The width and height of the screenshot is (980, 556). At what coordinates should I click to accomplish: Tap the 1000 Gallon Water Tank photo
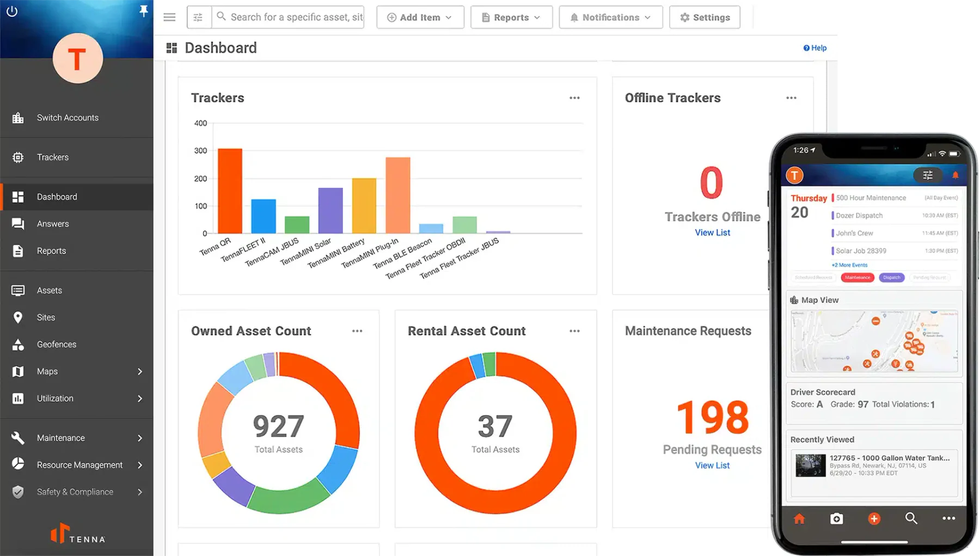tap(811, 466)
